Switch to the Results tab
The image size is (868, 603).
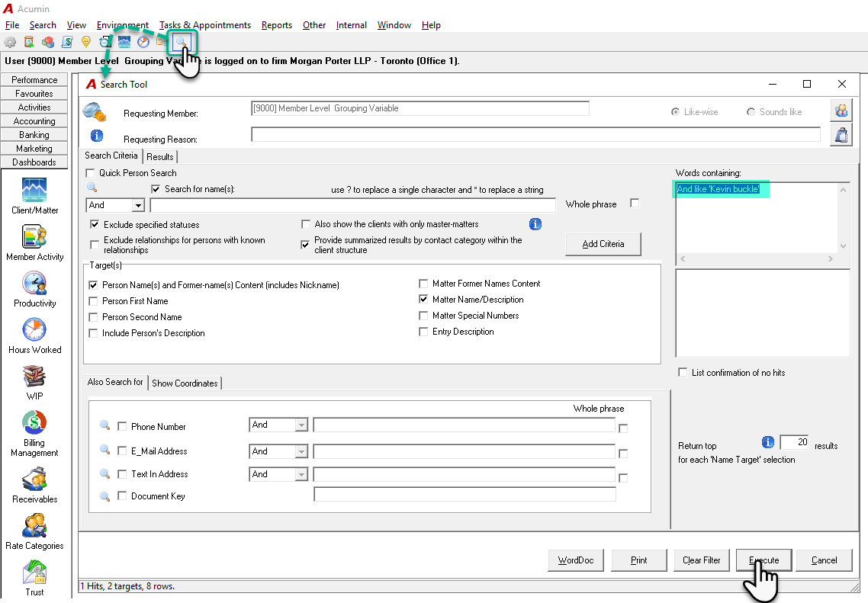tap(160, 156)
